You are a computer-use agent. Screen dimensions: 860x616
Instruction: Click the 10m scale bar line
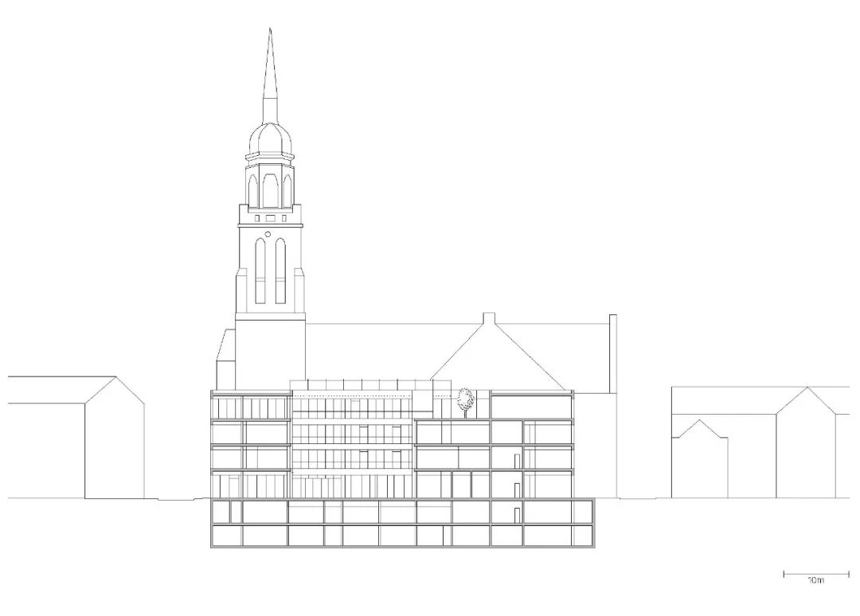[x=816, y=573]
